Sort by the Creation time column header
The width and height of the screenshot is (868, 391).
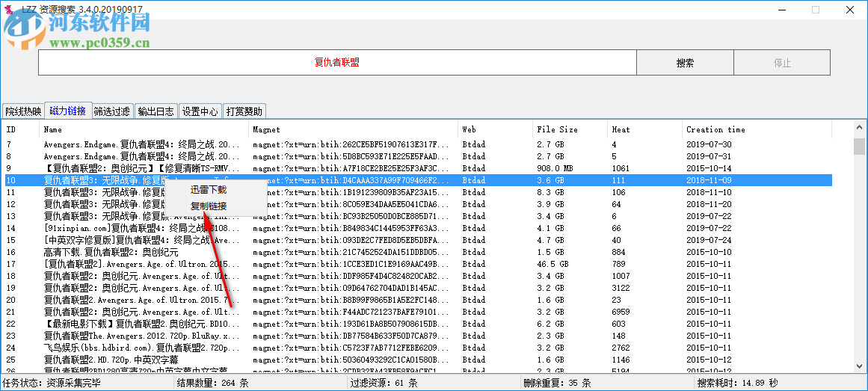coord(757,129)
